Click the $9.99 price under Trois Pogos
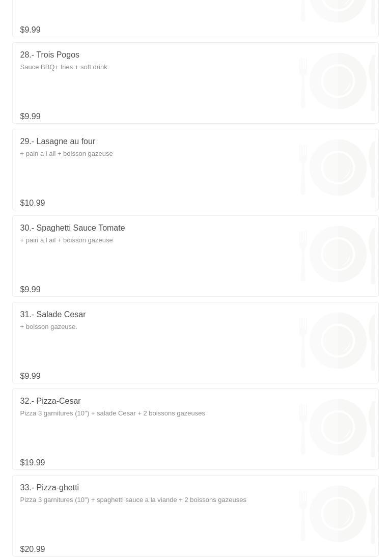The image size is (392, 557). (x=30, y=117)
